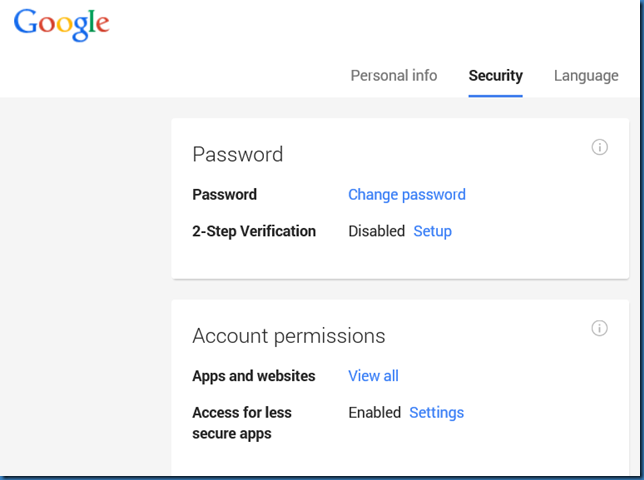Click the Disabled status text
Image resolution: width=644 pixels, height=480 pixels.
point(376,231)
